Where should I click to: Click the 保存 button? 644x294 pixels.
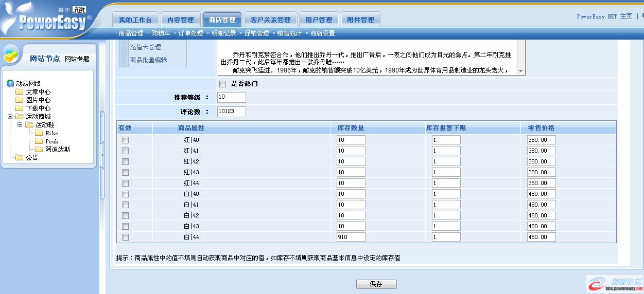(376, 284)
